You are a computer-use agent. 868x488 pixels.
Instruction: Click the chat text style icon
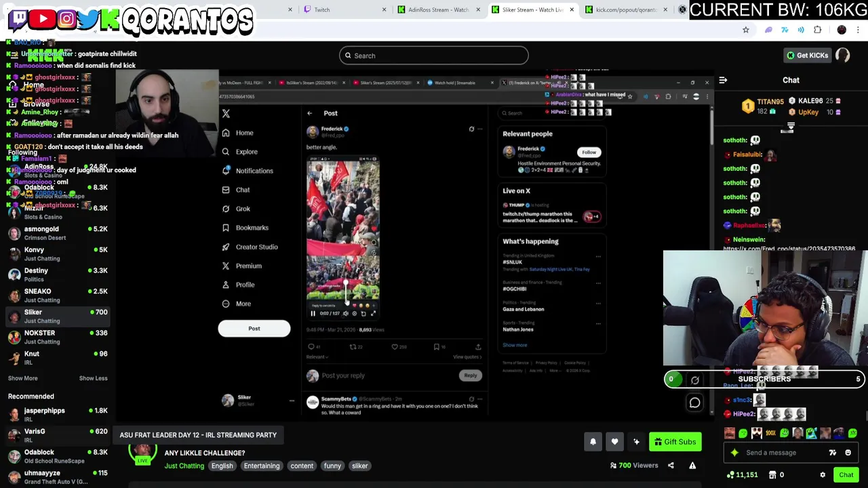(832, 453)
